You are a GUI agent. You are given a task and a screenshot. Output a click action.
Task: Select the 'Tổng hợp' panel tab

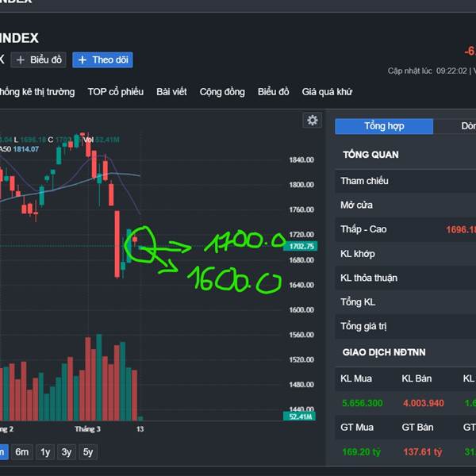tap(384, 126)
